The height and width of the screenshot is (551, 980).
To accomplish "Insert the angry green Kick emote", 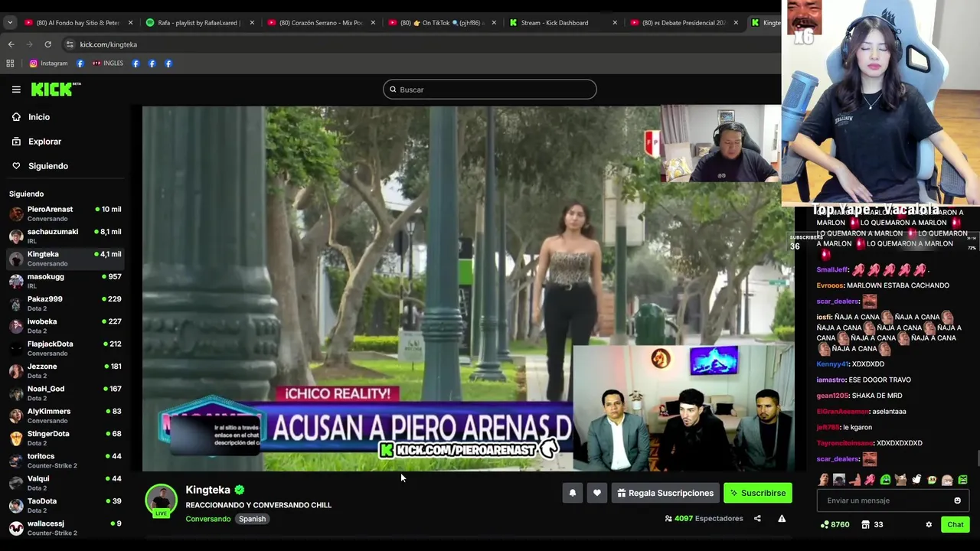I will (x=962, y=481).
